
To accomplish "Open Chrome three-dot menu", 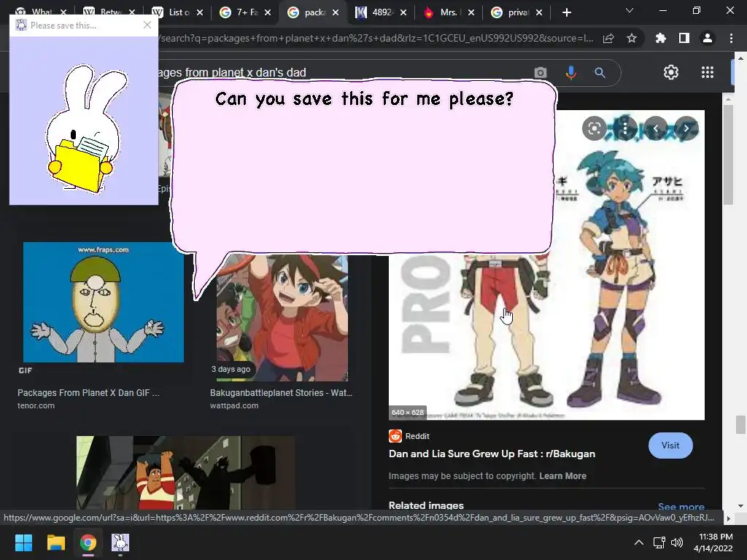I will pos(731,38).
